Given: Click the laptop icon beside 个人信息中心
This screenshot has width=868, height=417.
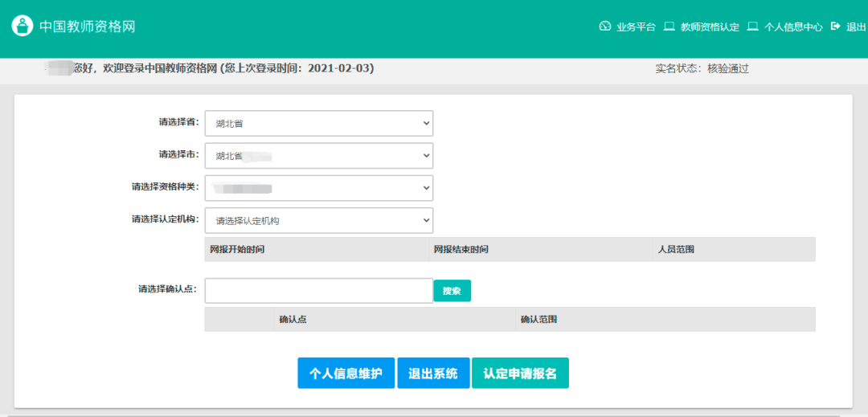Looking at the screenshot, I should click(752, 26).
